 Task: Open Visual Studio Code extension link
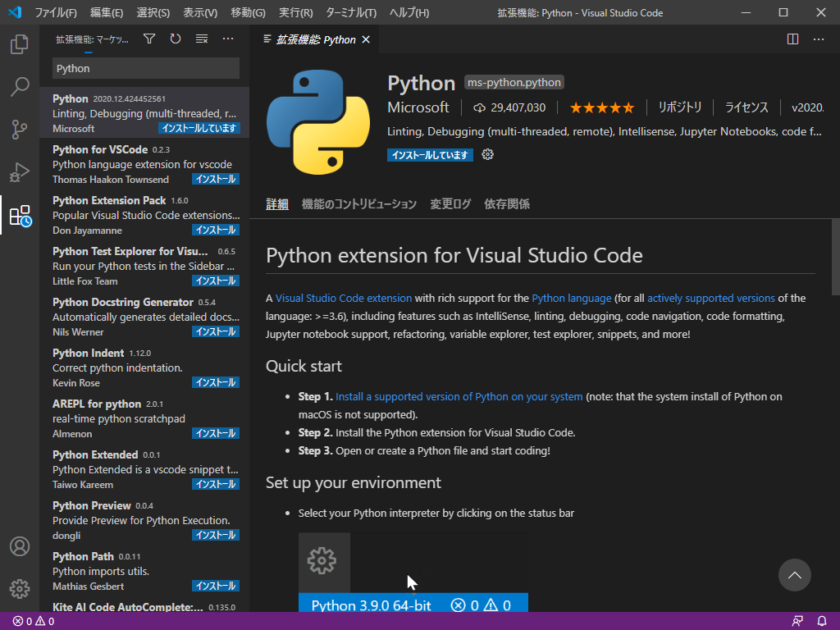(x=344, y=299)
